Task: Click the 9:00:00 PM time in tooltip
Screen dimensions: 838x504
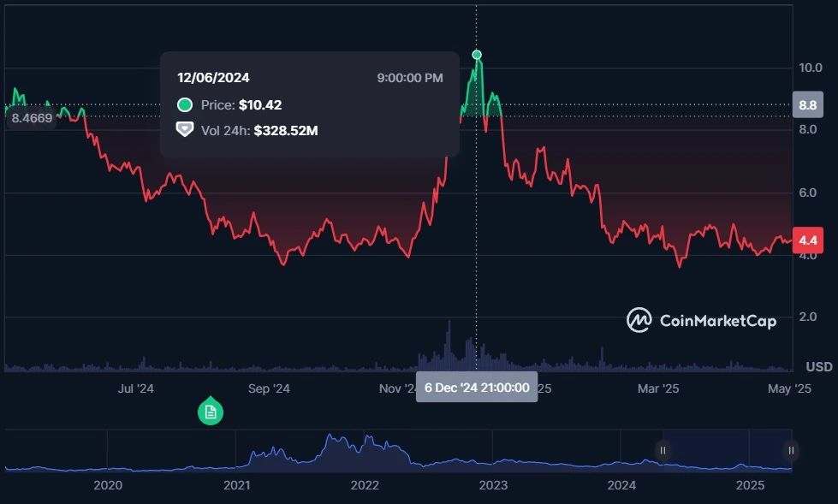Action: 410,78
